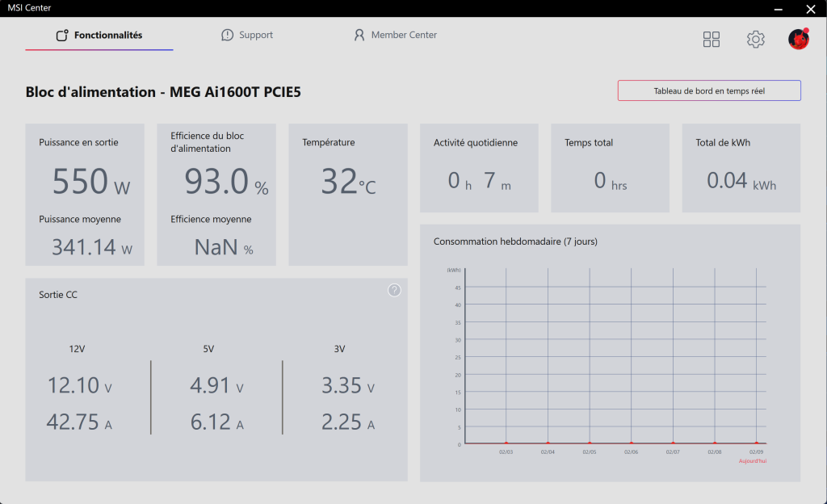Click the 93.0 % efficiency value

(226, 182)
